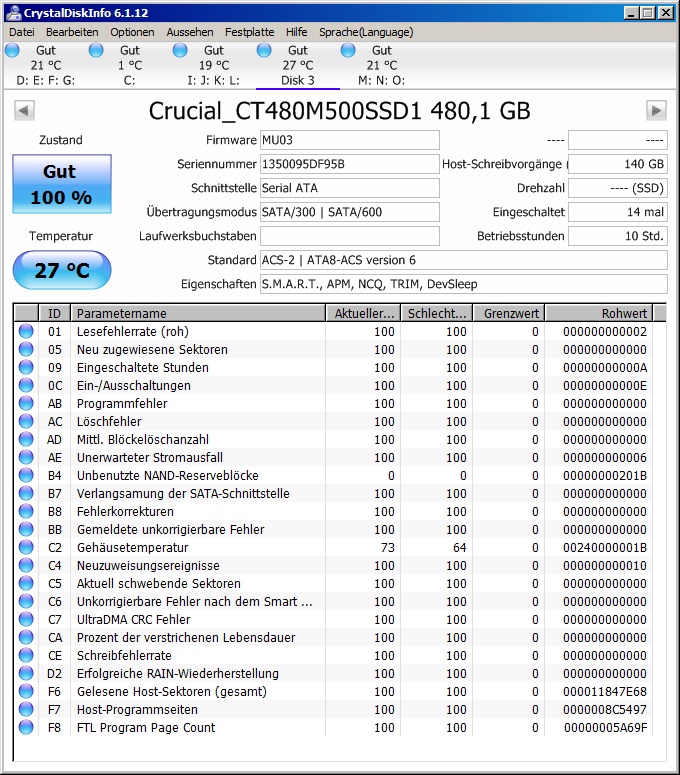Click status orb of UltraDMA CRC Fehler row
The height and width of the screenshot is (775, 680).
tap(26, 619)
